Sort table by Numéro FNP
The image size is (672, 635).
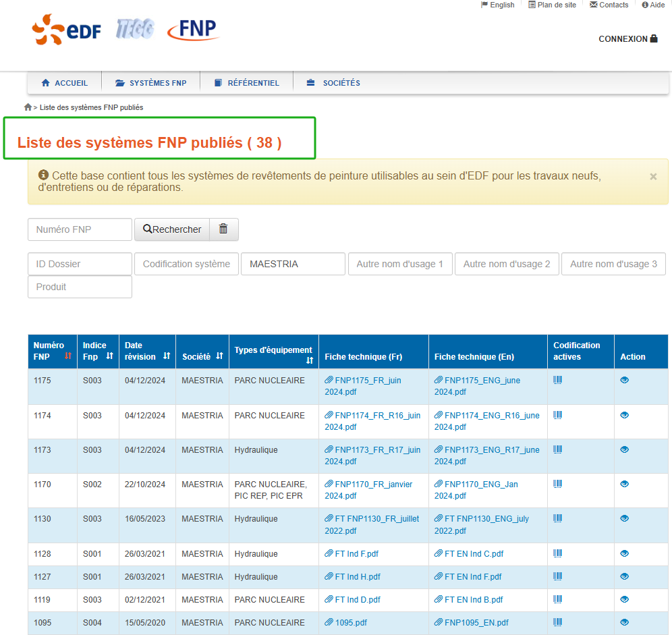point(67,356)
